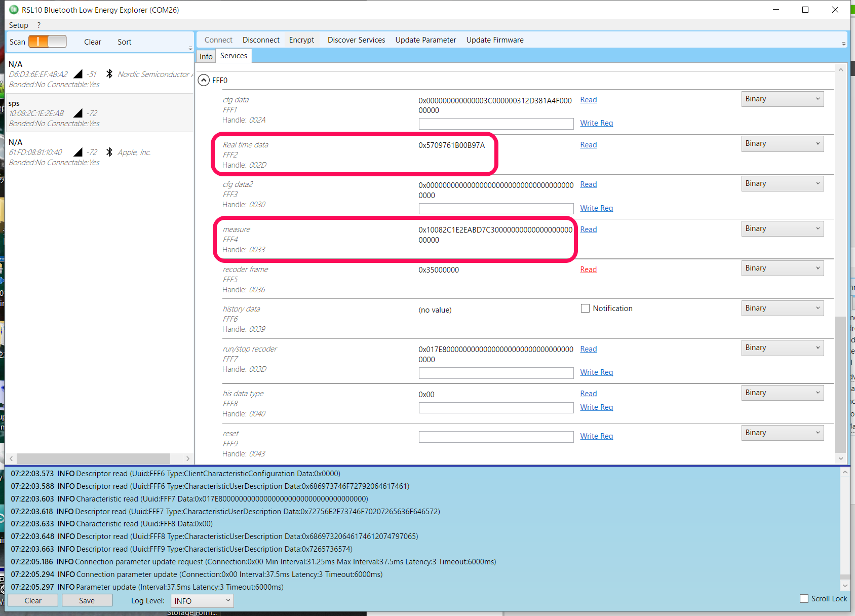
Task: Open the format dropdown for his data type FFF8
Action: [x=783, y=393]
